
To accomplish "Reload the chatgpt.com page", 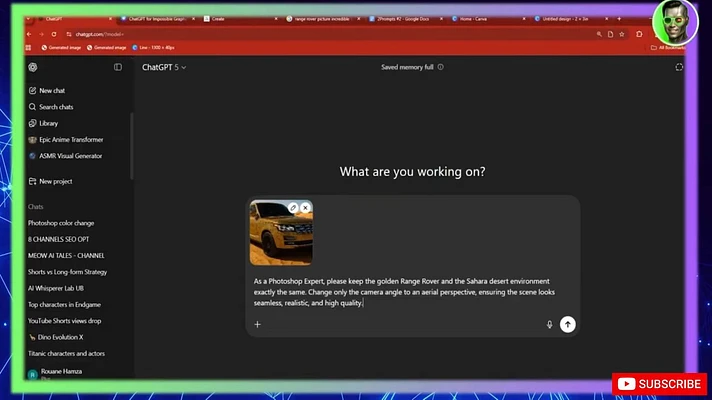I will tap(54, 35).
